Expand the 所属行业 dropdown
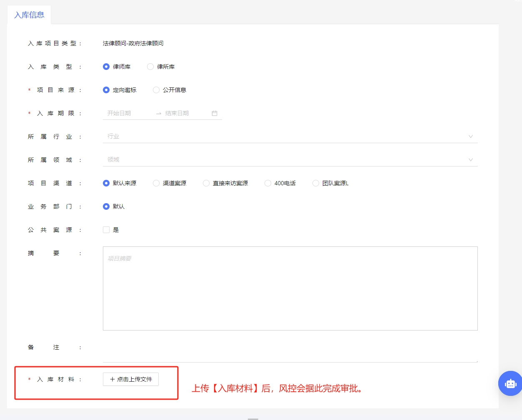The width and height of the screenshot is (522, 420). pos(470,137)
